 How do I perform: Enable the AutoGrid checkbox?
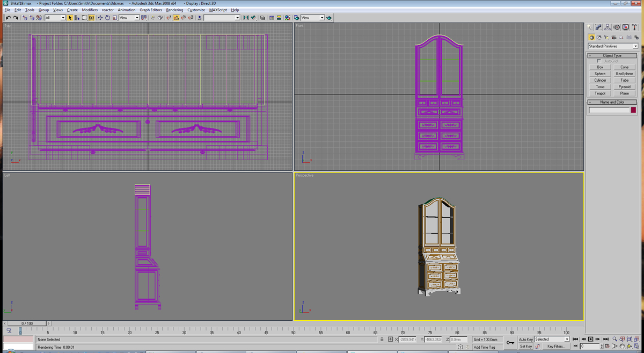[599, 61]
